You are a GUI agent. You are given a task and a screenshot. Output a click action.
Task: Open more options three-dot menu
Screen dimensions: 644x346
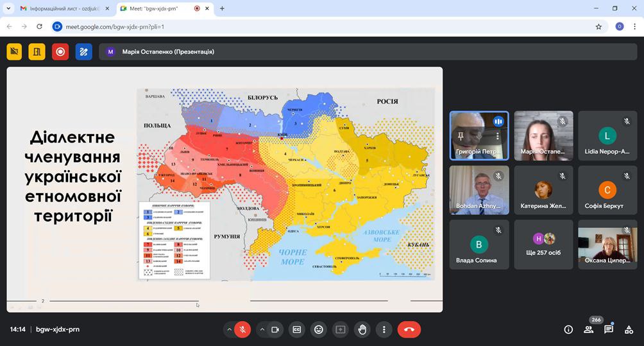click(x=384, y=329)
